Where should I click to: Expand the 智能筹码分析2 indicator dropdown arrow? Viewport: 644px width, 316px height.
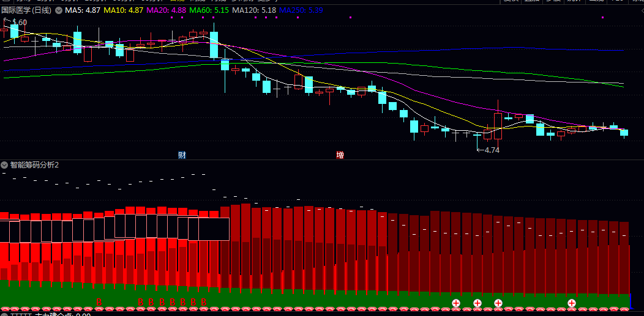[4, 165]
